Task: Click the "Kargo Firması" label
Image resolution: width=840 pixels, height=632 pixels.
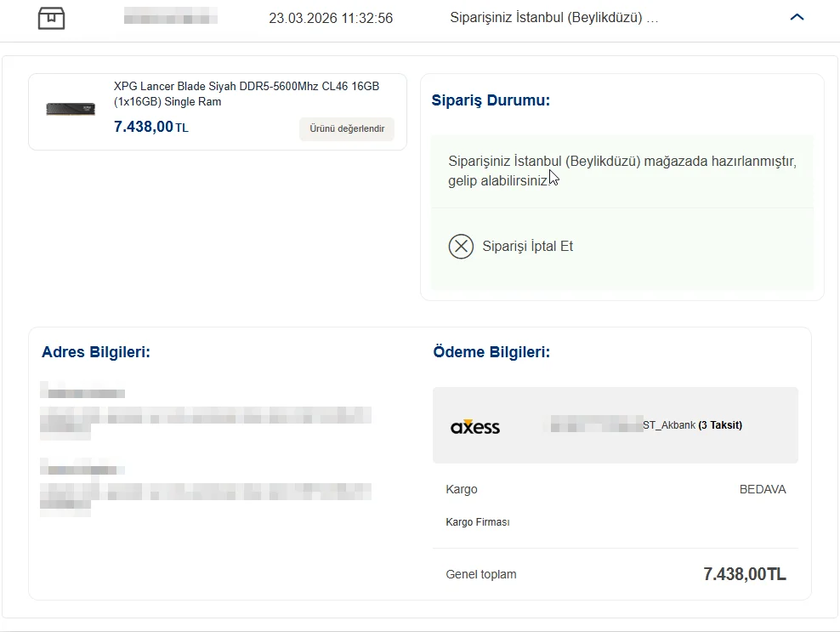Action: pos(477,522)
